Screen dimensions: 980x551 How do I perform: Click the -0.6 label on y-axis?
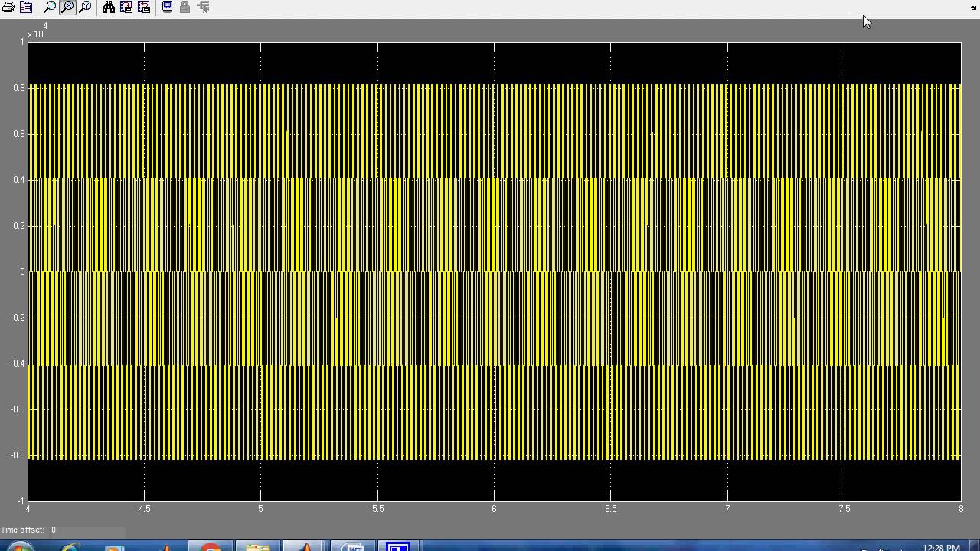click(x=18, y=409)
